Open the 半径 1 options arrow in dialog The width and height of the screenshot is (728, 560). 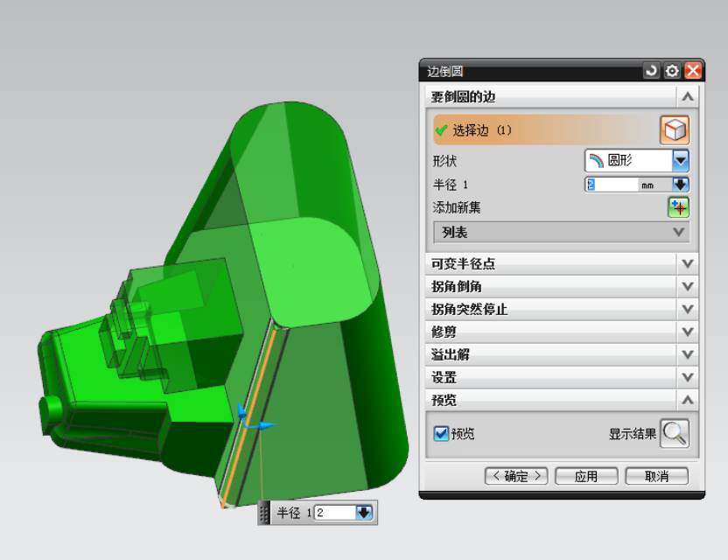(x=681, y=185)
